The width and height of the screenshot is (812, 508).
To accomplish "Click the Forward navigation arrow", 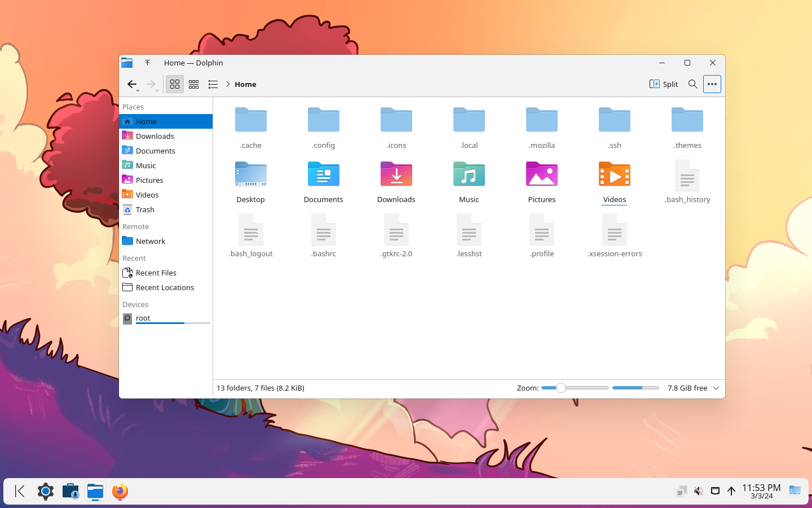I will tap(151, 84).
